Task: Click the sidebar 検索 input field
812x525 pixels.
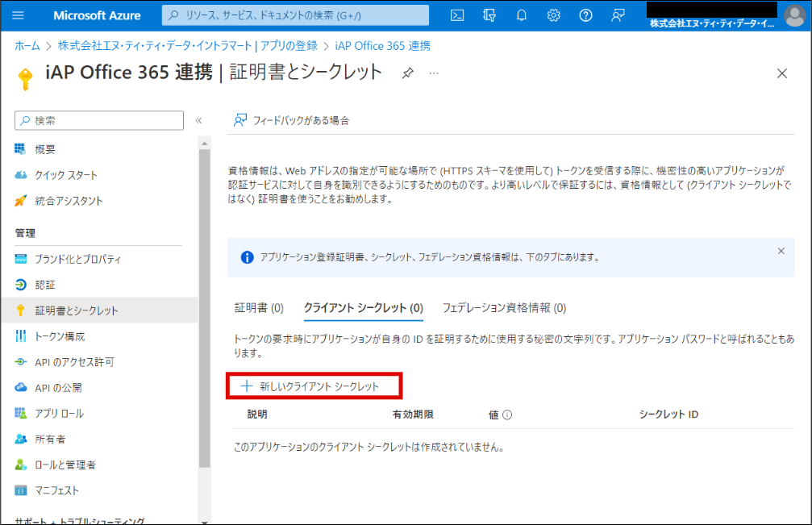Action: (x=99, y=120)
